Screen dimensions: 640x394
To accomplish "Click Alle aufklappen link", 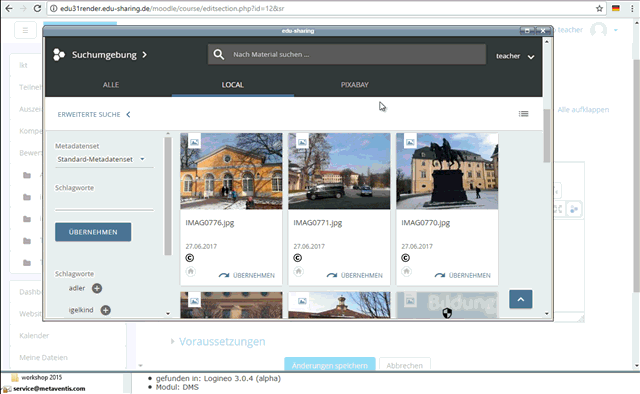I will (583, 110).
